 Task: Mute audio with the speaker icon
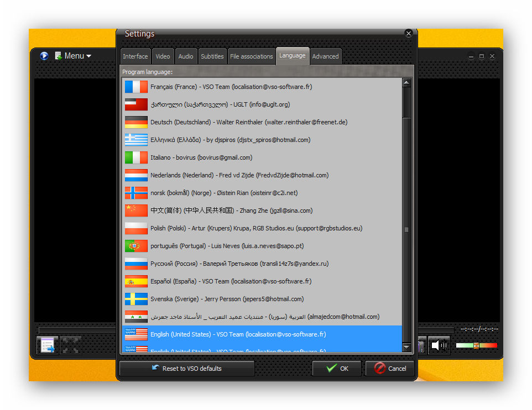click(x=439, y=345)
